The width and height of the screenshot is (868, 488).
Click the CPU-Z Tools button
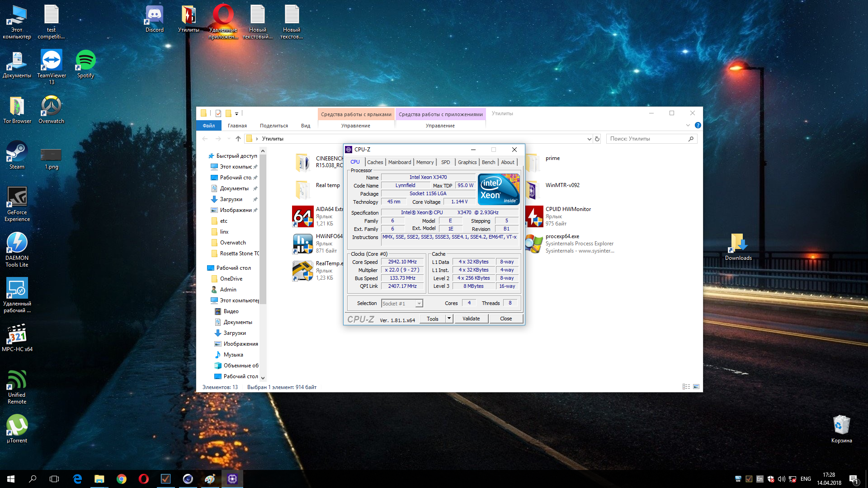tap(433, 319)
